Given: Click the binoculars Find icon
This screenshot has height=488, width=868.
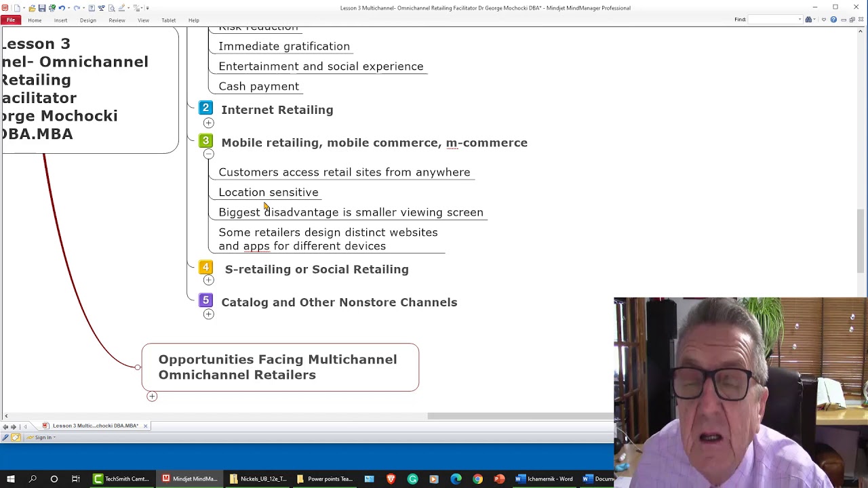Looking at the screenshot, I should 808,20.
